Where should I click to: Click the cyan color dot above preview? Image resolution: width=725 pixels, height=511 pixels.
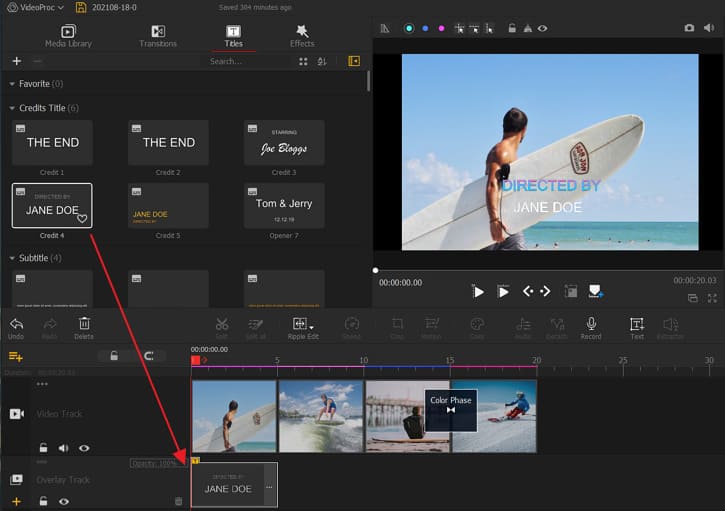pyautogui.click(x=409, y=28)
